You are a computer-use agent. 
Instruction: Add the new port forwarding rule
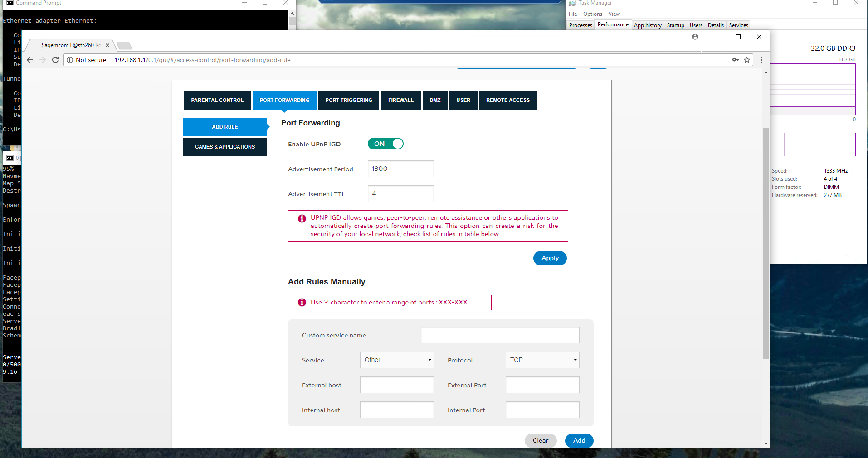click(x=579, y=440)
